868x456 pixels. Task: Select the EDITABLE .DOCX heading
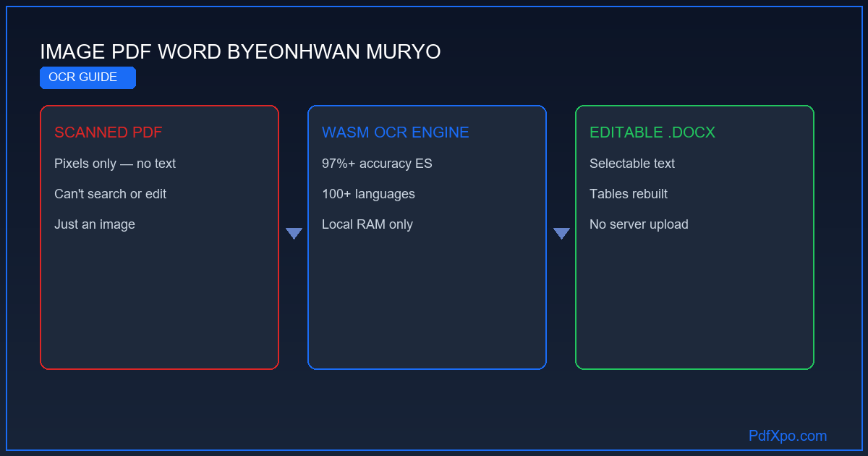[652, 132]
